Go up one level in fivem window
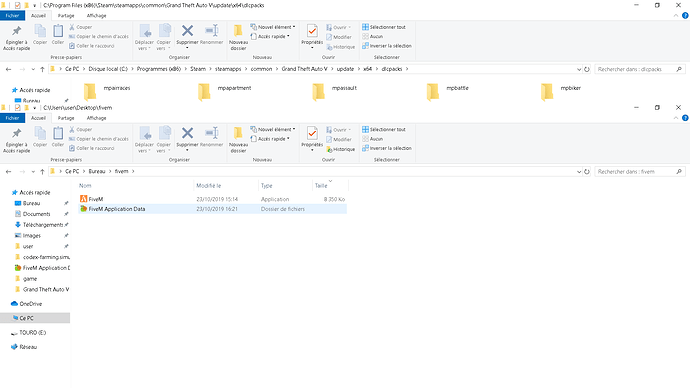This screenshot has height=388, width=690. (42, 172)
